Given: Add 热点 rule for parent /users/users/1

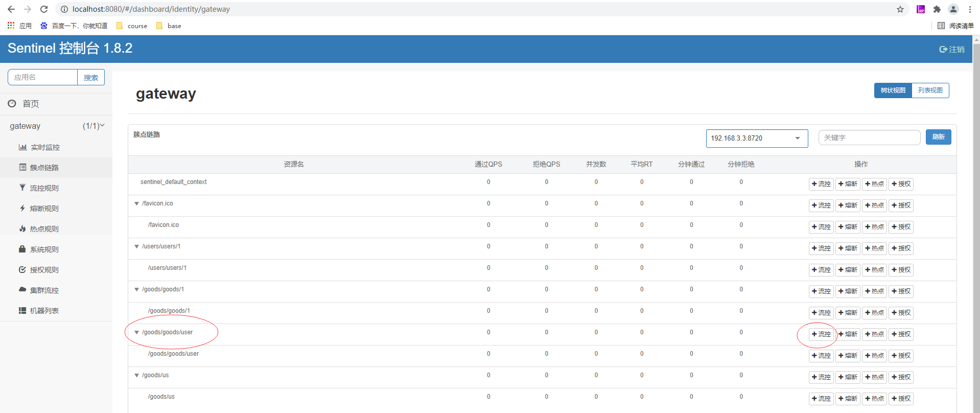Looking at the screenshot, I should (x=874, y=248).
